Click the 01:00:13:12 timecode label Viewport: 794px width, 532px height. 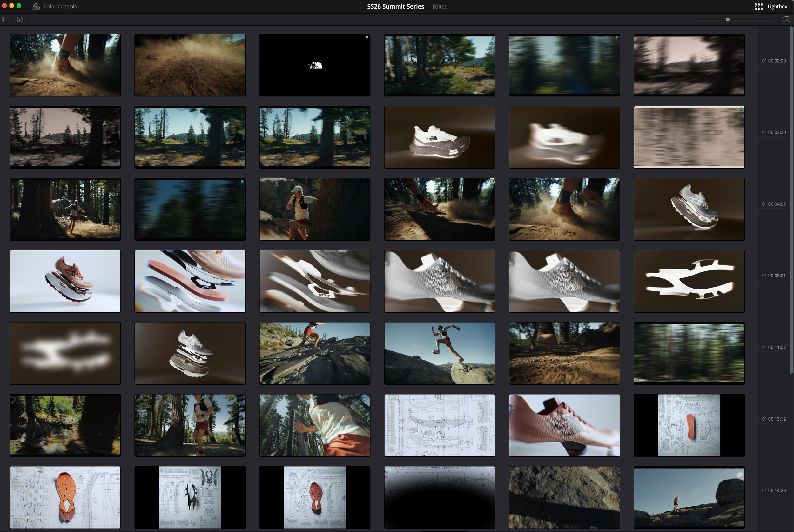pos(774,419)
